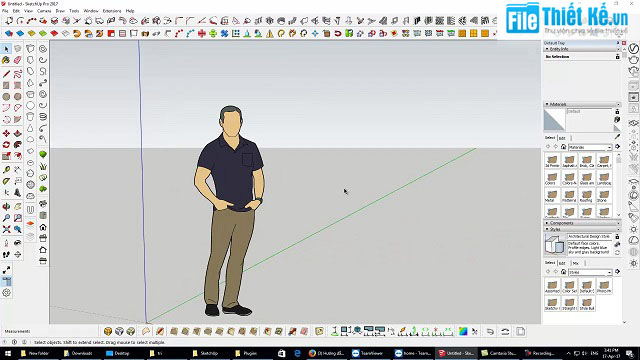Open the Styles panel Details arrow menu
The width and height of the screenshot is (640, 360).
pyautogui.click(x=618, y=272)
